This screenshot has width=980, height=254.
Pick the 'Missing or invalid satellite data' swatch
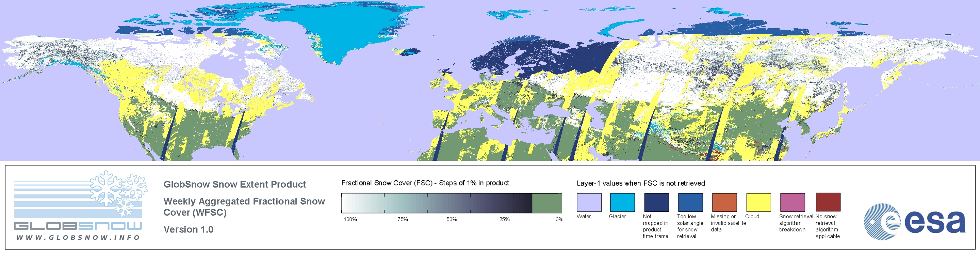(x=724, y=202)
